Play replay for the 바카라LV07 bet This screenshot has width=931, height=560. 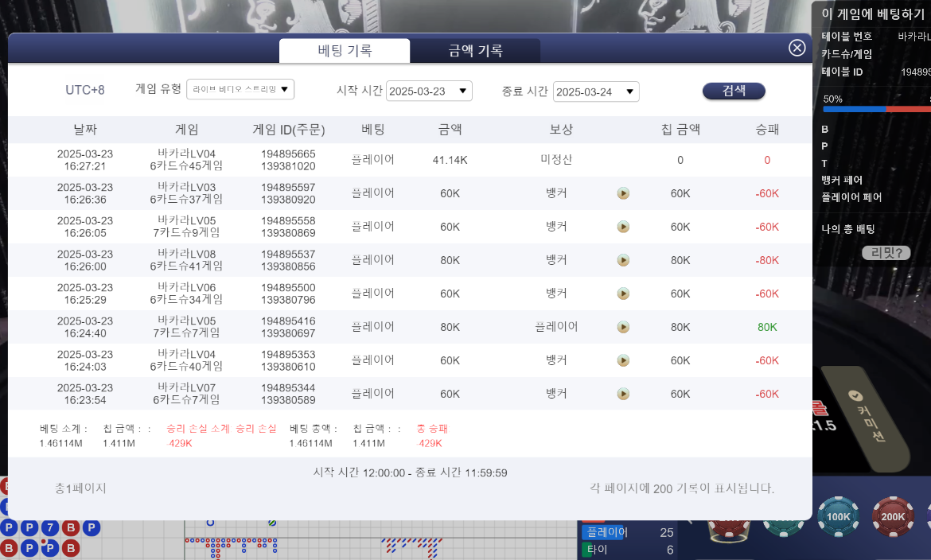pos(623,394)
